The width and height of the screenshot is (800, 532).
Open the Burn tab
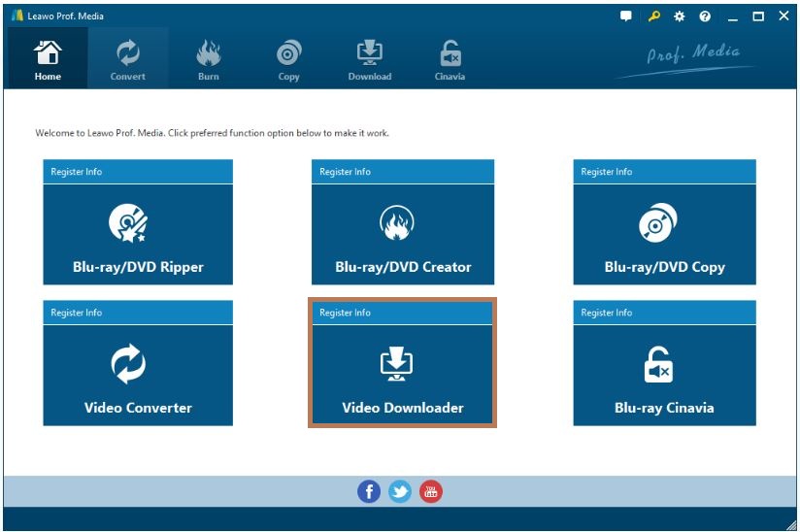[x=208, y=58]
